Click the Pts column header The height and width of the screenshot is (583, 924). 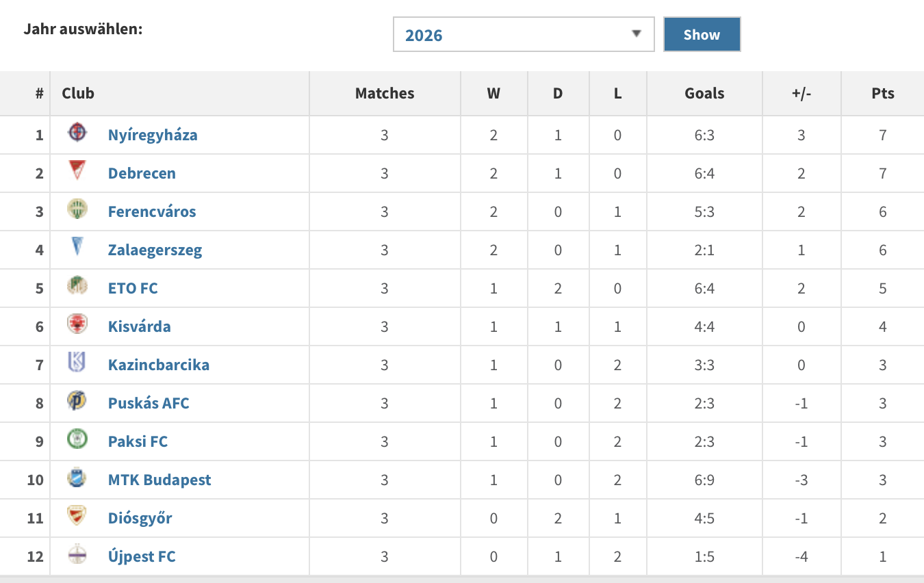883,94
